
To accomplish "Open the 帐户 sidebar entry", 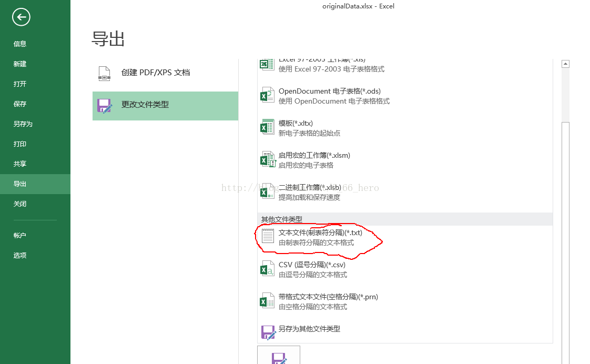I will (20, 235).
